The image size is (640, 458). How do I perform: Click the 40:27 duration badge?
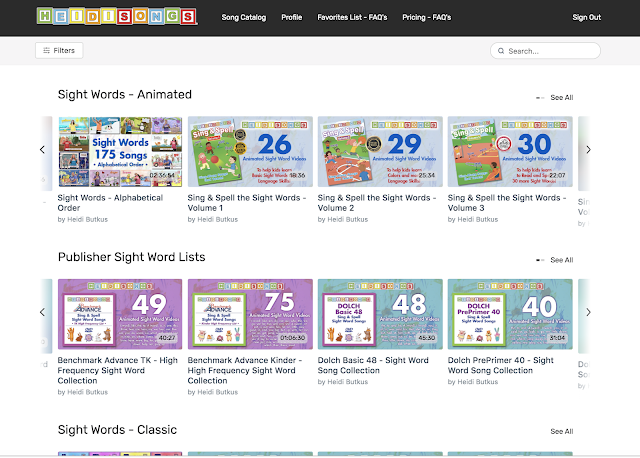167,338
